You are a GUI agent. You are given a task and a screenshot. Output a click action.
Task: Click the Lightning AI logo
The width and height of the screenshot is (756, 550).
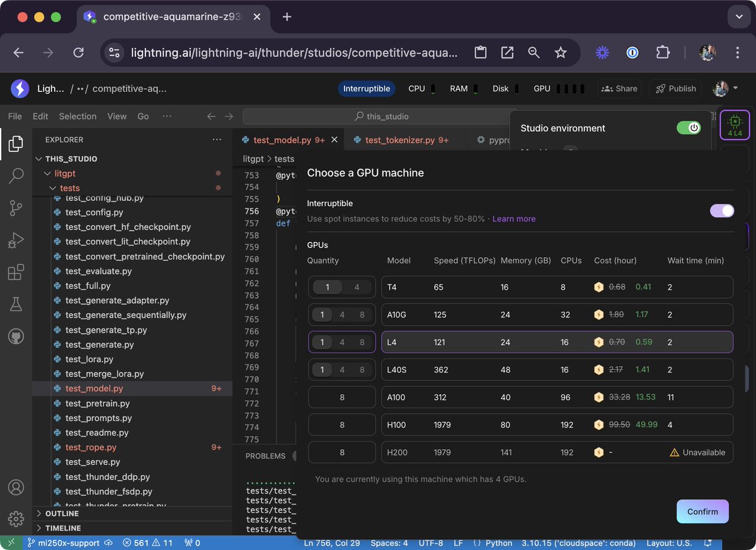pyautogui.click(x=20, y=89)
